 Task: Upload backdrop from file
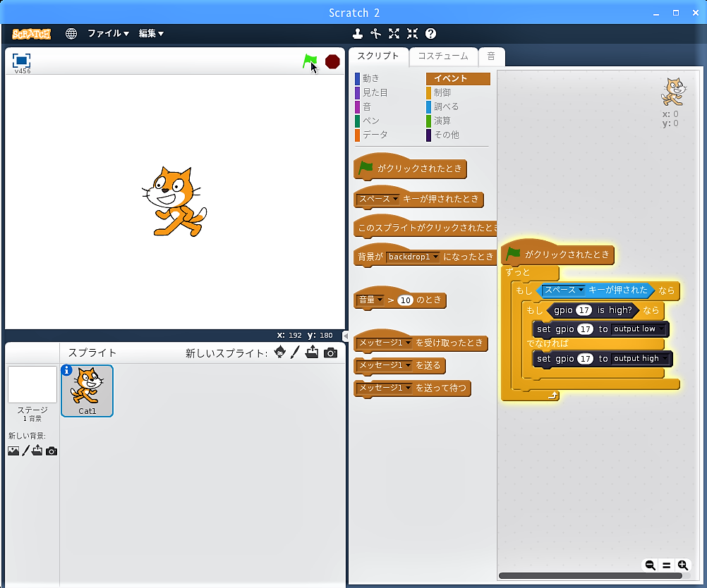(37, 451)
